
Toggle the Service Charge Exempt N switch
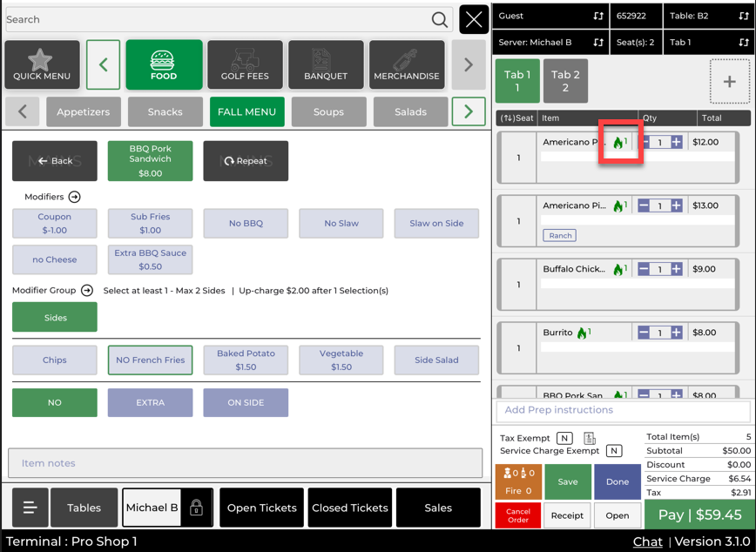click(x=614, y=451)
